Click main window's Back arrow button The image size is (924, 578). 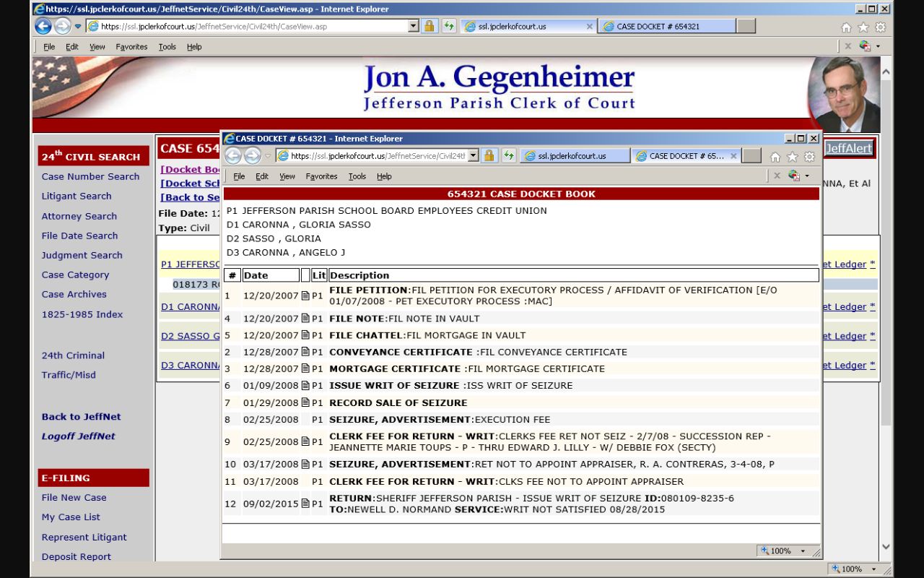coord(43,27)
